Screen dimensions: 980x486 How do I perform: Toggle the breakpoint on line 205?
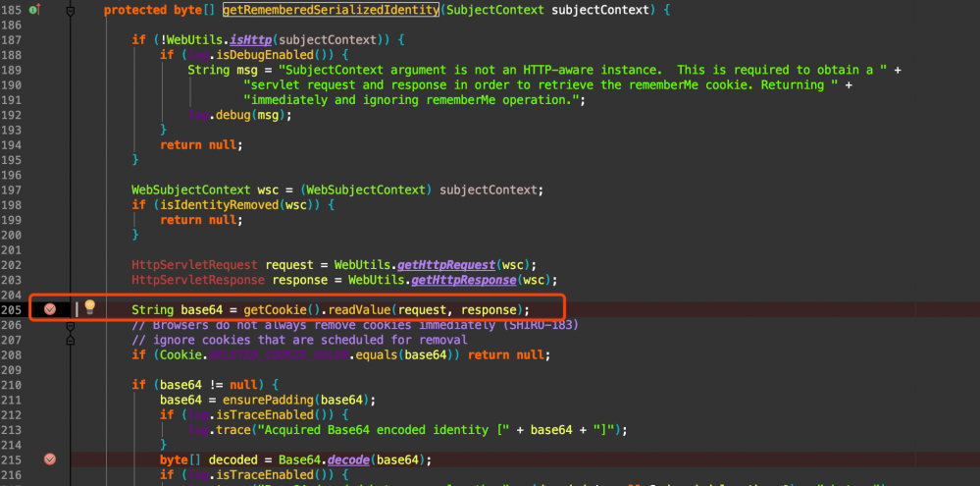pos(50,309)
